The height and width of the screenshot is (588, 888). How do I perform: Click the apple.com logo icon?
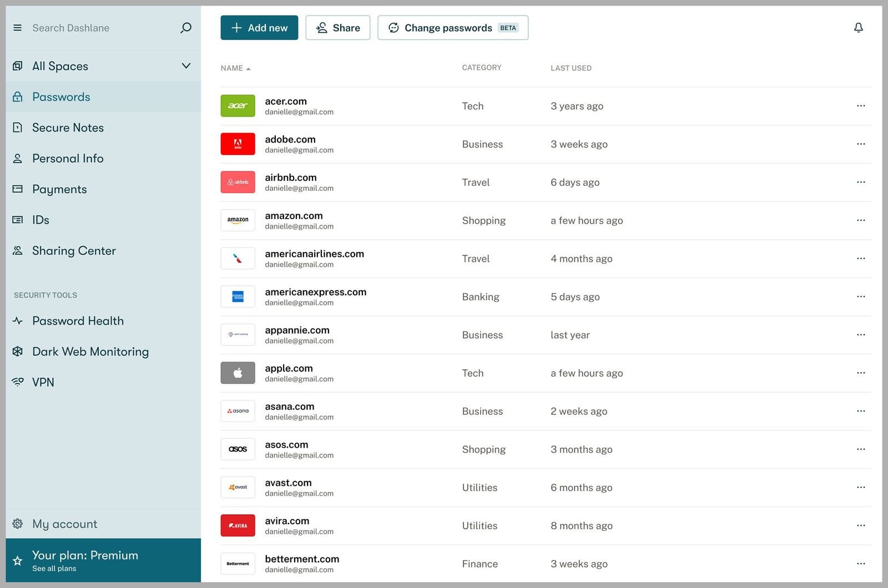point(238,373)
